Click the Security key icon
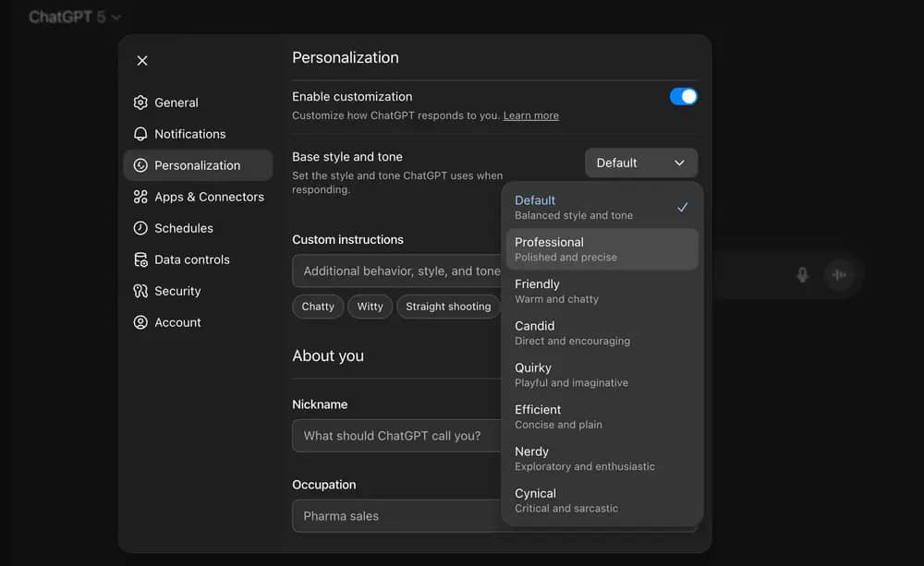Screen dimensions: 924x566 coord(140,291)
